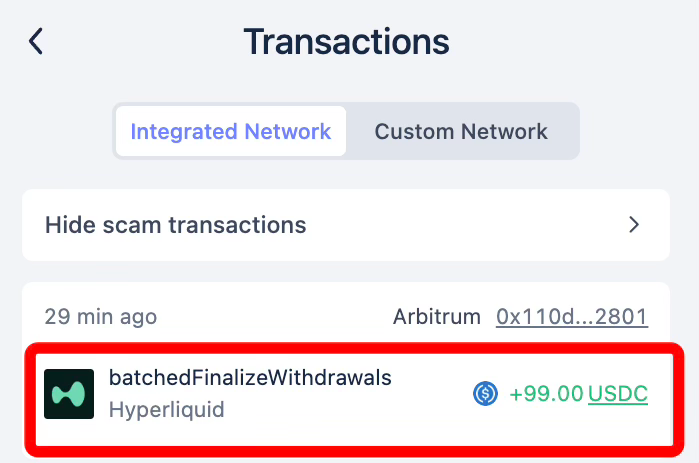Click the Hyperliquid protocol name label
Screen dimensions: 699x463
[x=166, y=409]
